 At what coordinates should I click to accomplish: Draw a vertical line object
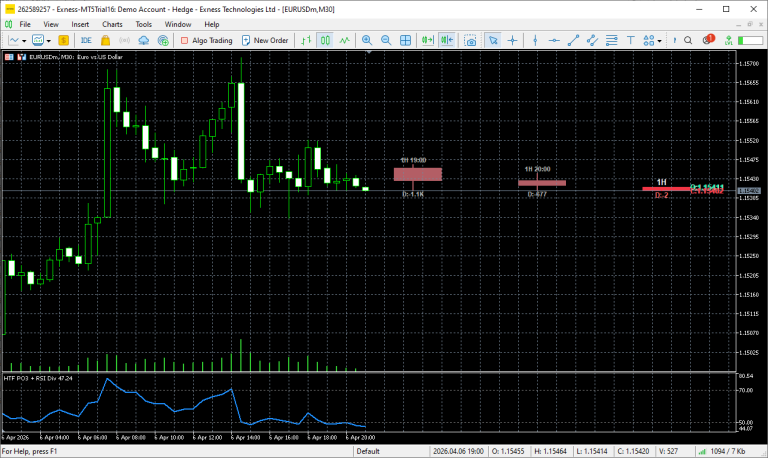[535, 40]
